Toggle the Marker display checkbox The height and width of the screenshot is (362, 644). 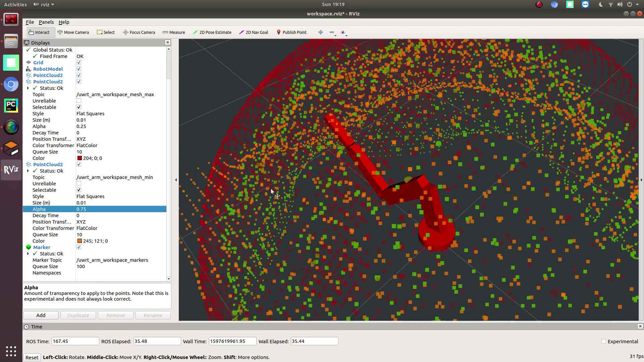(79, 247)
